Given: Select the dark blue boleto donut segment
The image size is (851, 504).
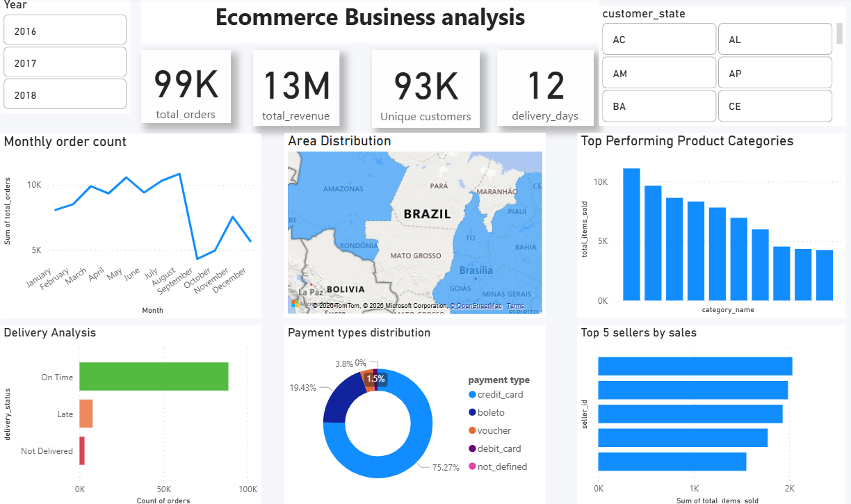Looking at the screenshot, I should tap(339, 398).
